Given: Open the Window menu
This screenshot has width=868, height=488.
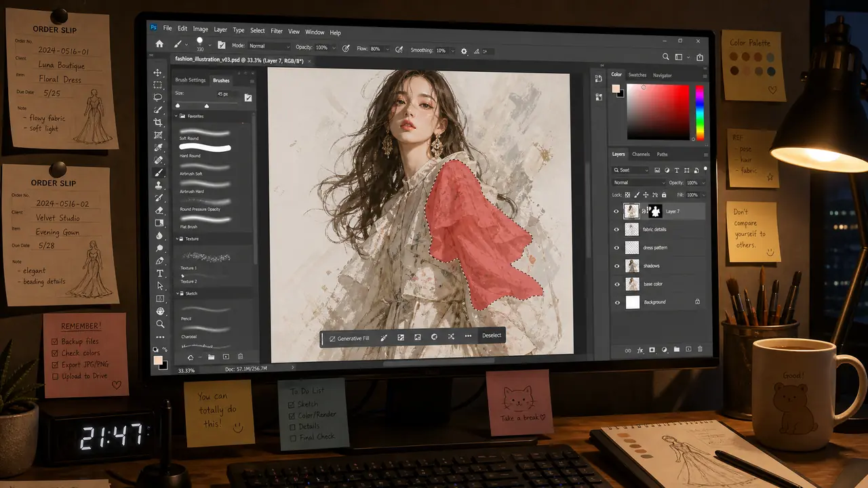Looking at the screenshot, I should point(315,32).
